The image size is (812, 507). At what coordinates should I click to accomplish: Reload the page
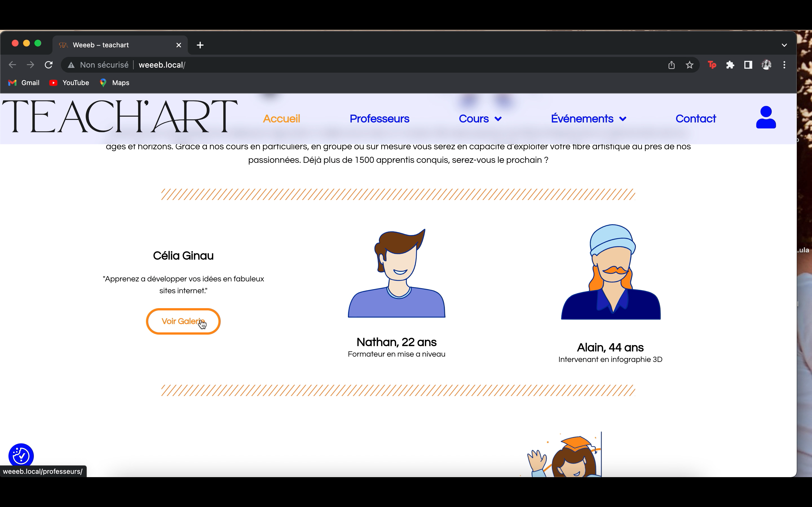[49, 65]
